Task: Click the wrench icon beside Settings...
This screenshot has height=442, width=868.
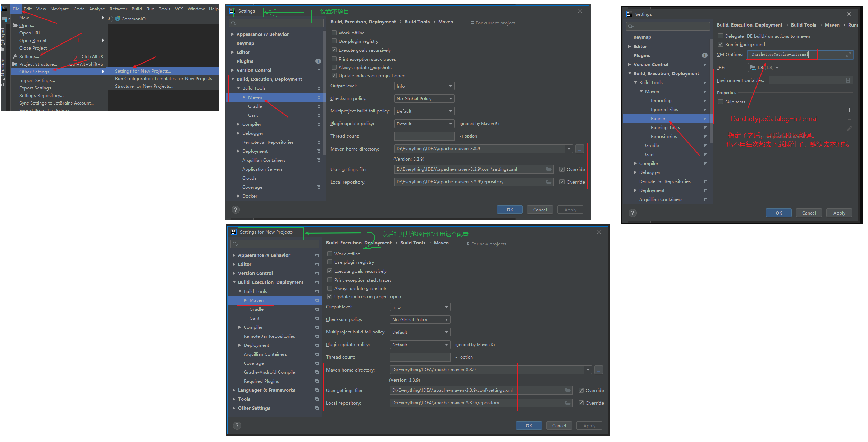Action: pyautogui.click(x=15, y=56)
